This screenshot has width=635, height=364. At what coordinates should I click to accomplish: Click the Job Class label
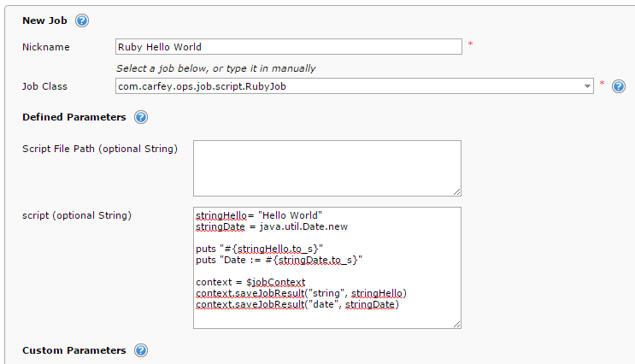[x=44, y=86]
